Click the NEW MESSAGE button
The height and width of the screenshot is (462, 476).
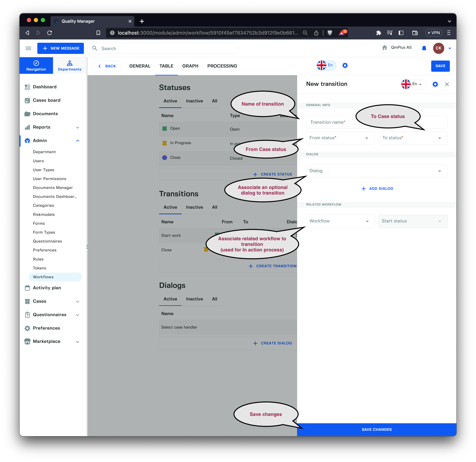point(61,48)
